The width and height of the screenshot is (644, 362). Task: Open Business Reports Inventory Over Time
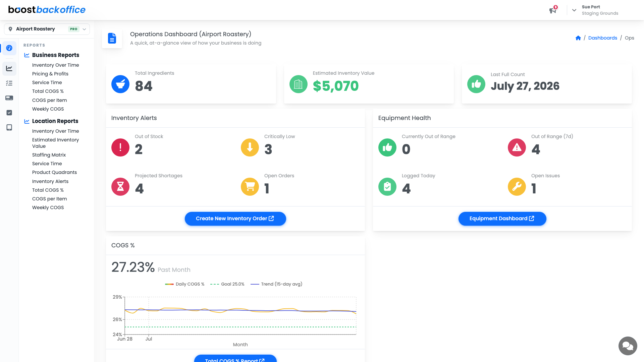point(56,65)
